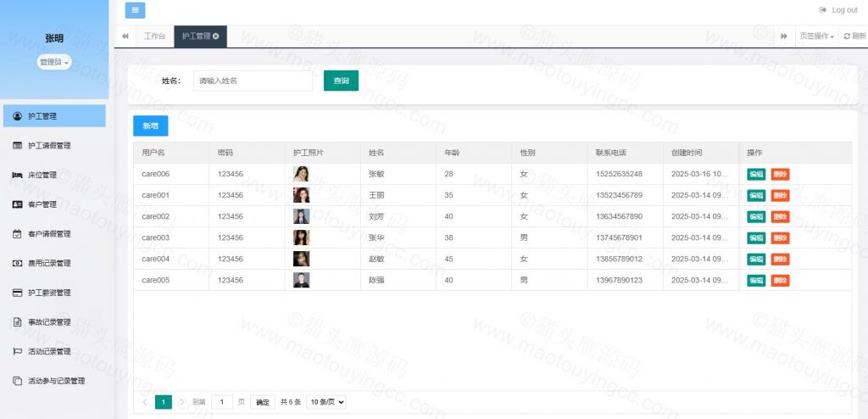
Task: Open 陈强's caregiver photo thumbnail
Action: pyautogui.click(x=301, y=280)
